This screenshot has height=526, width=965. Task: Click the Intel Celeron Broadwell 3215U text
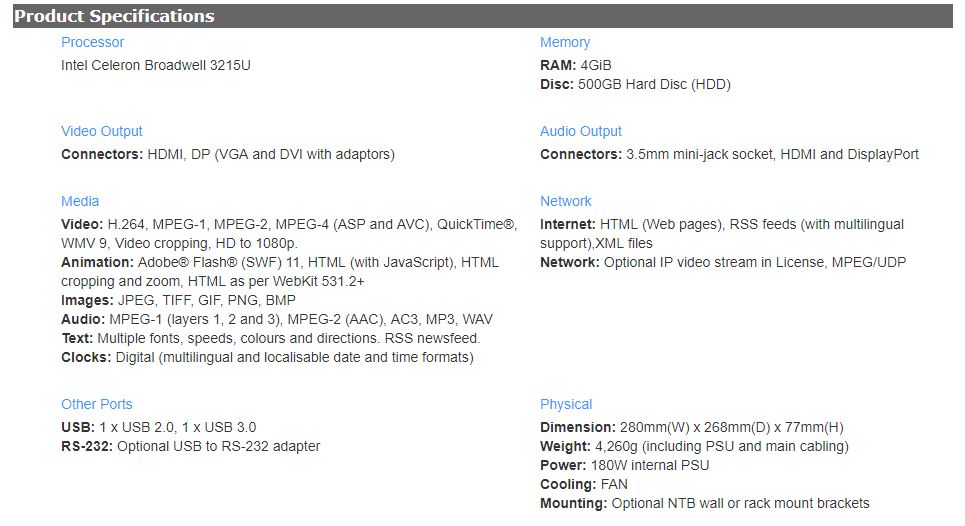click(156, 65)
